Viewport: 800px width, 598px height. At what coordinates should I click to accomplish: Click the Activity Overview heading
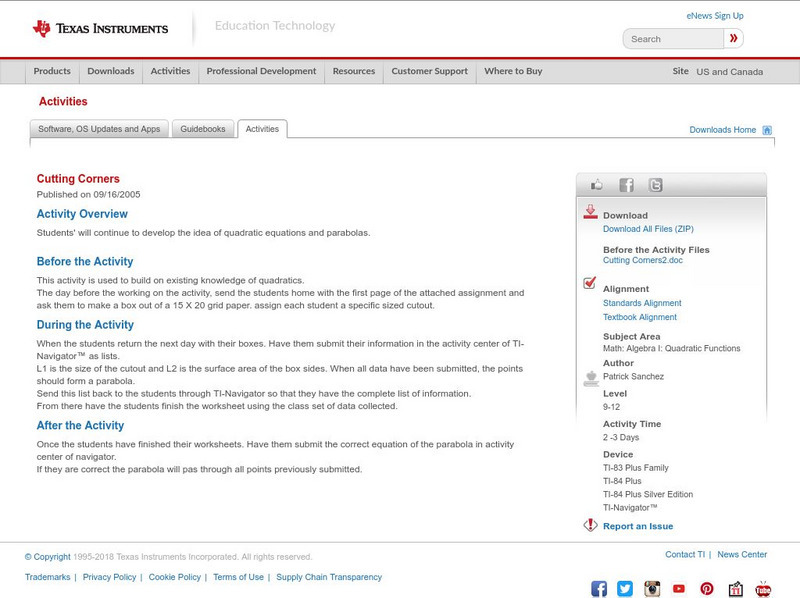[82, 214]
